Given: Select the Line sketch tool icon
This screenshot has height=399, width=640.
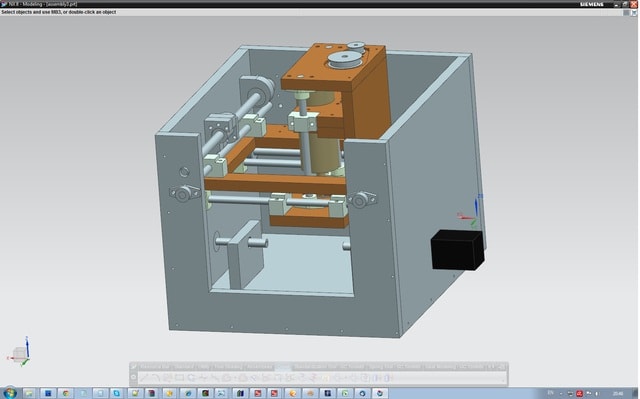Looking at the screenshot, I should pos(144,378).
